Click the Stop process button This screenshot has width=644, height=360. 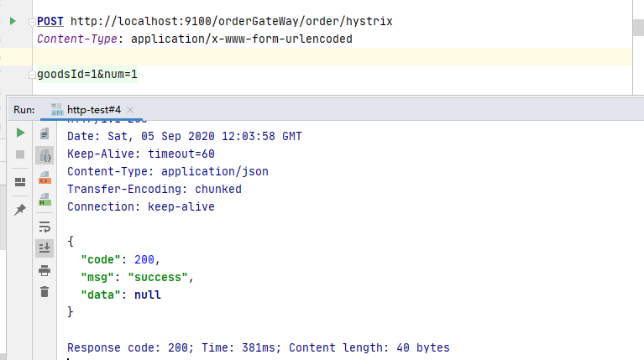tap(20, 154)
